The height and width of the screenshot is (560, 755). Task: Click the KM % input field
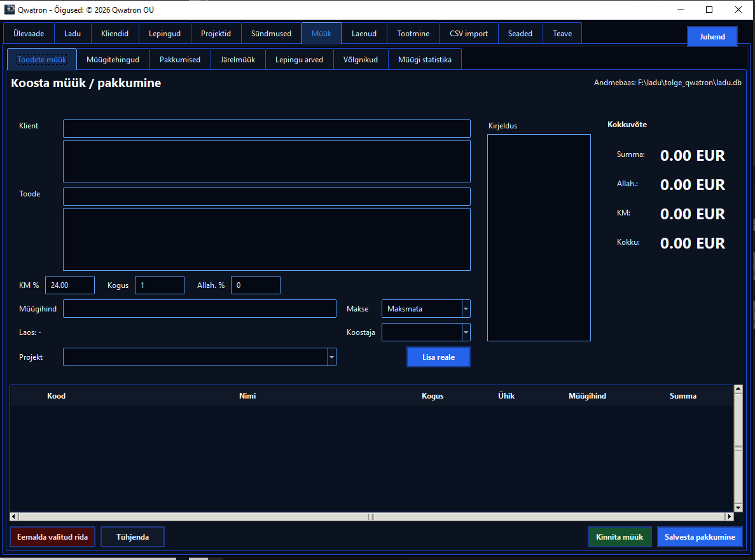(70, 285)
